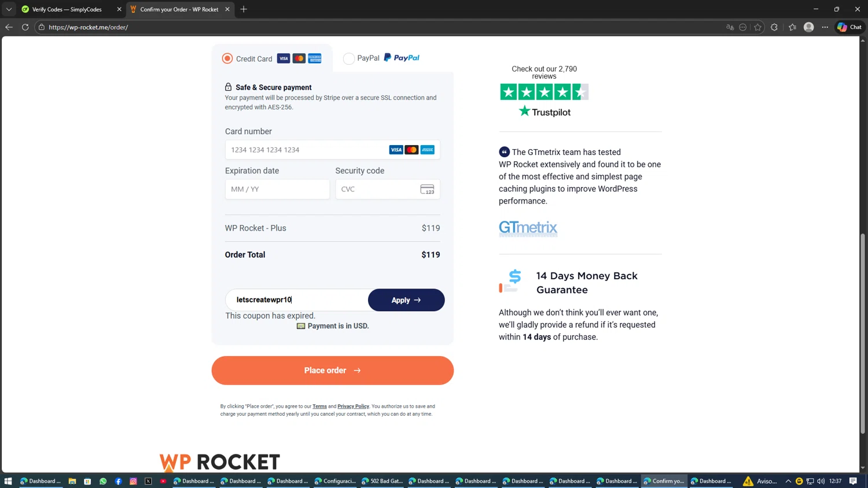Open the Terms link
Screen dimensions: 868x488
pos(319,406)
